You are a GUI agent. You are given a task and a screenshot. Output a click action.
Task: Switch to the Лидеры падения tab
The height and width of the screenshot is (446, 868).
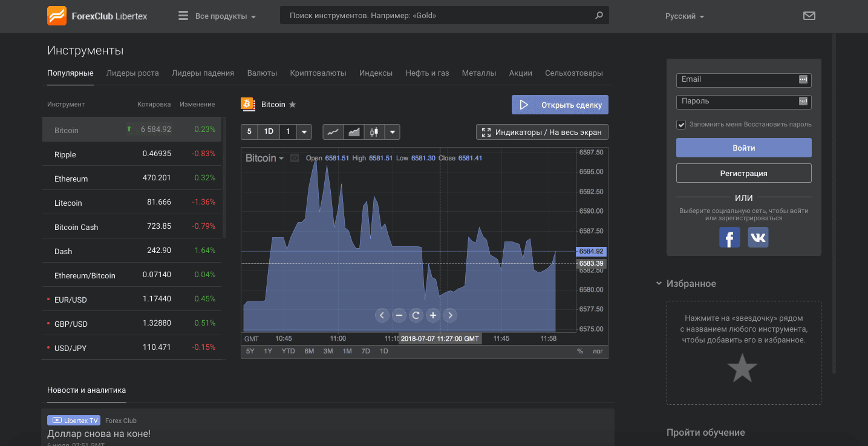point(203,73)
